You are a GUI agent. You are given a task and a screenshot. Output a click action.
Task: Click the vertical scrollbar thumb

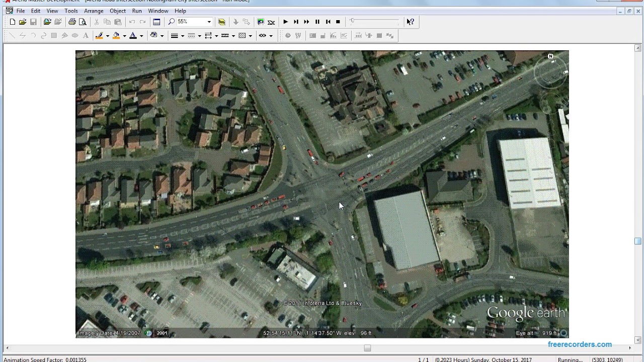(x=638, y=241)
